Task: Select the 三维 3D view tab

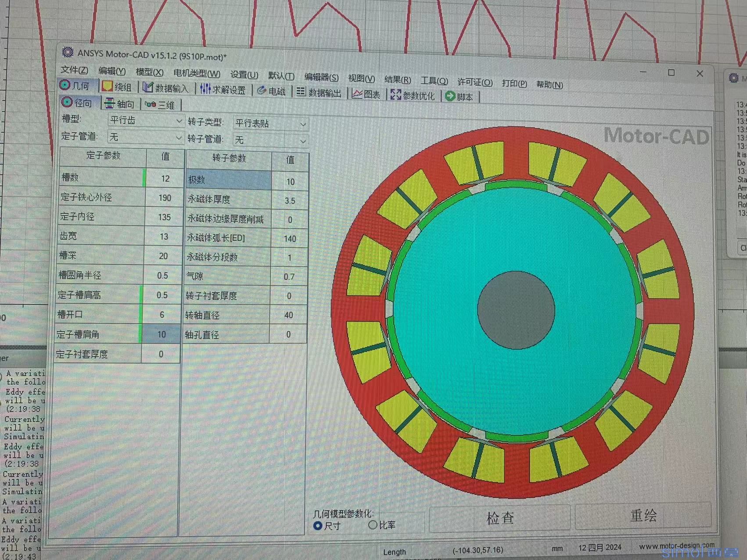Action: pyautogui.click(x=160, y=105)
